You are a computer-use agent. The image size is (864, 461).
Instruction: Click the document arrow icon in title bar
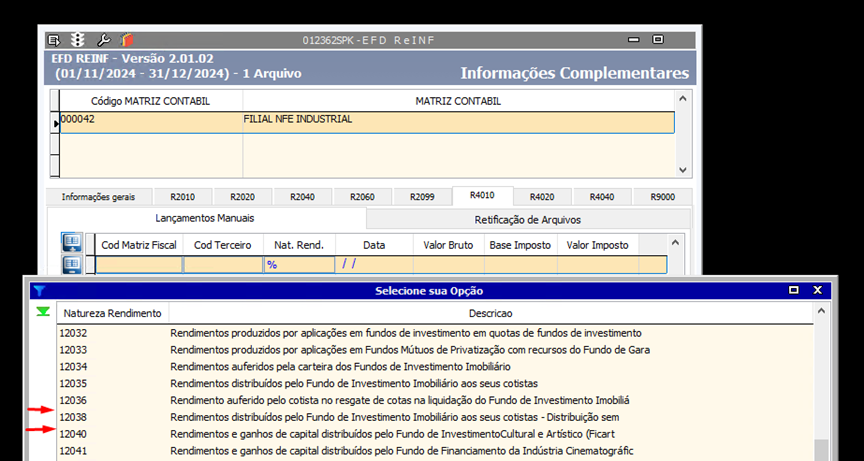coord(53,40)
